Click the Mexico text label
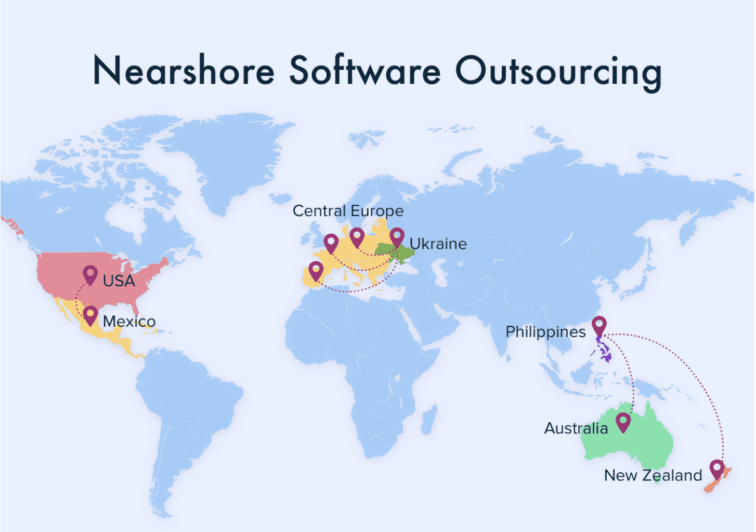 (x=129, y=322)
